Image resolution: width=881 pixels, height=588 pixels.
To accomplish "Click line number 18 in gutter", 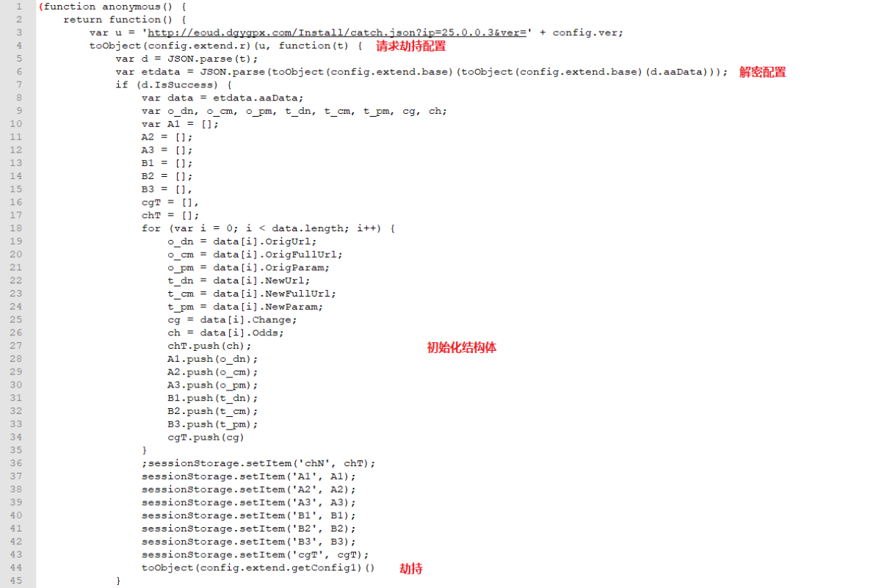I will tap(16, 228).
